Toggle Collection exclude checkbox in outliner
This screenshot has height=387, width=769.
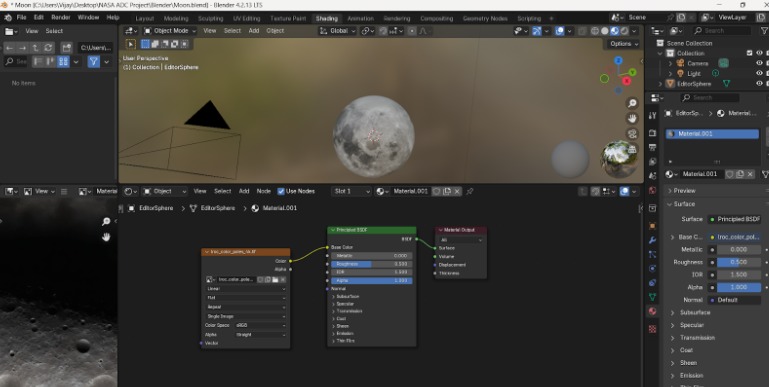749,53
